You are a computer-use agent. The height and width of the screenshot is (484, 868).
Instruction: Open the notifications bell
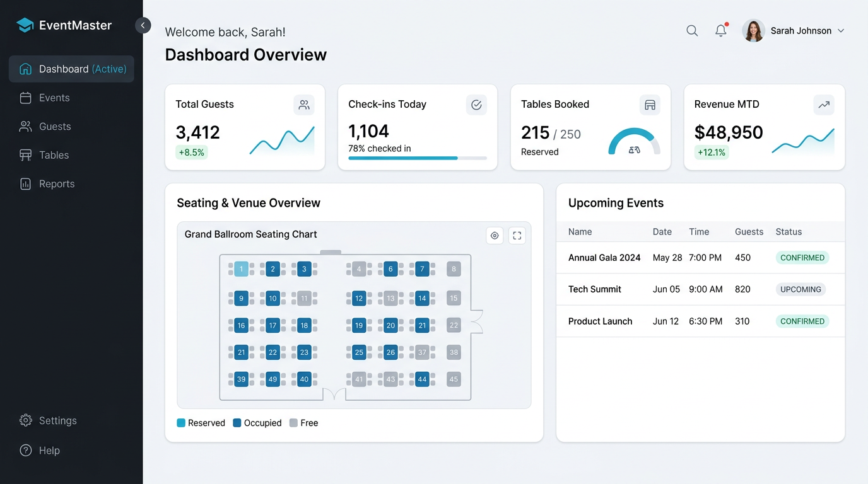(x=721, y=30)
